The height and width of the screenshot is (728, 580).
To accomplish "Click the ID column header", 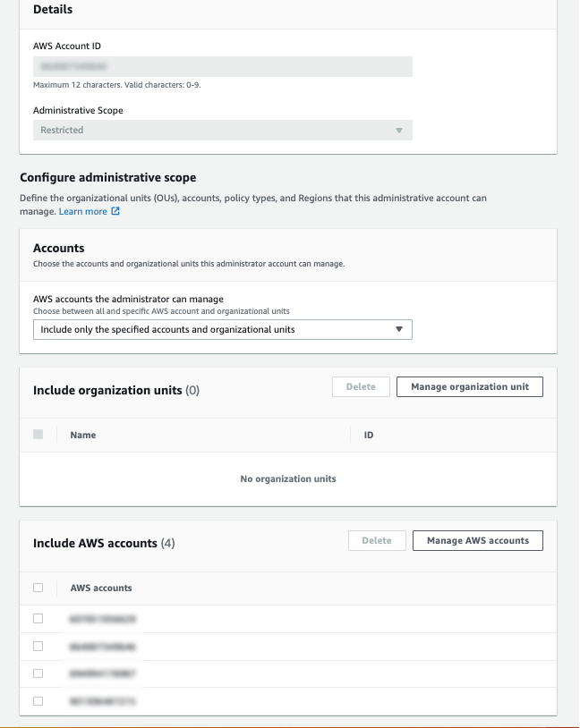I will point(370,435).
